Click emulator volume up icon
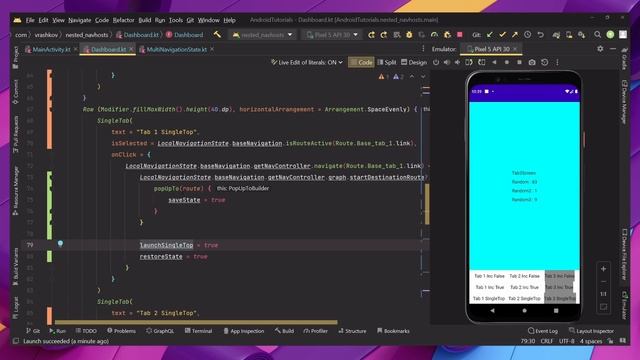The image size is (640, 360). tap(447, 62)
